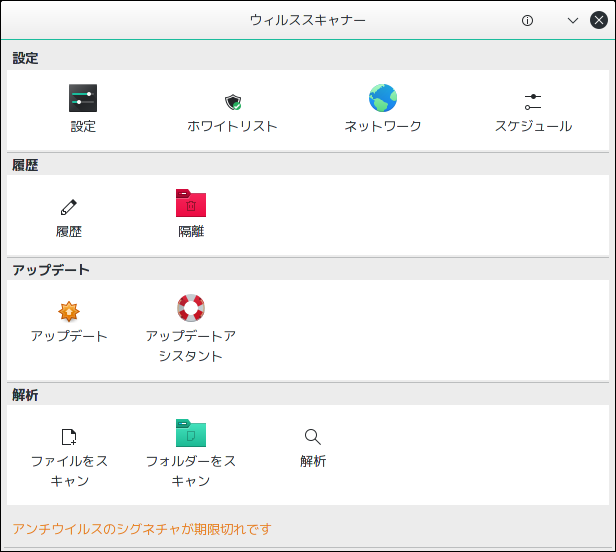Click the green folder scan icon
This screenshot has height=552, width=616.
pos(191,433)
